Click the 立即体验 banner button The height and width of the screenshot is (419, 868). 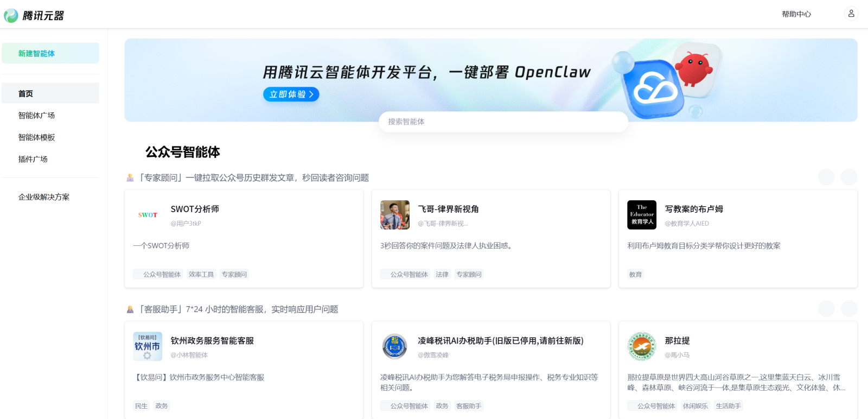291,94
